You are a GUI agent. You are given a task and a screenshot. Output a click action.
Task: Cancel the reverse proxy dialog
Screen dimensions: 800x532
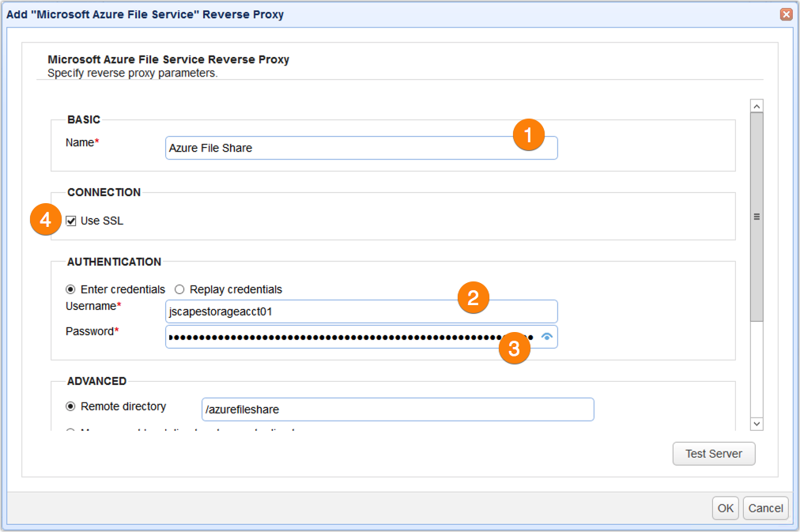coord(765,508)
